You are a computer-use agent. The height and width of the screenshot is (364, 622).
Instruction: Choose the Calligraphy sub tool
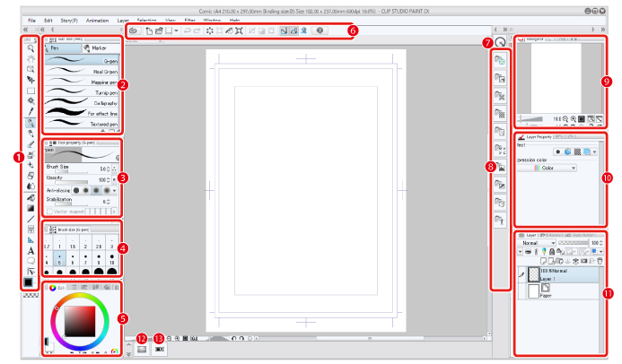pos(82,102)
